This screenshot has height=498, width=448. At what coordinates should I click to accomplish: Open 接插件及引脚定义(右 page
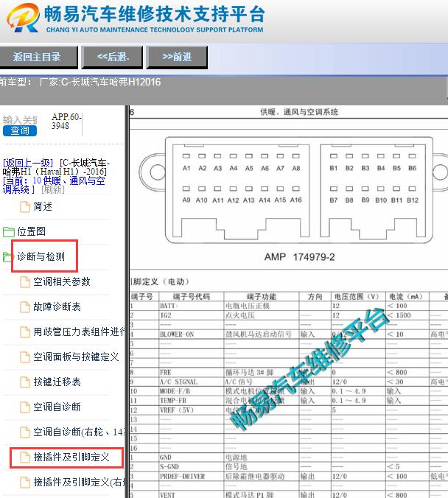[x=80, y=482]
